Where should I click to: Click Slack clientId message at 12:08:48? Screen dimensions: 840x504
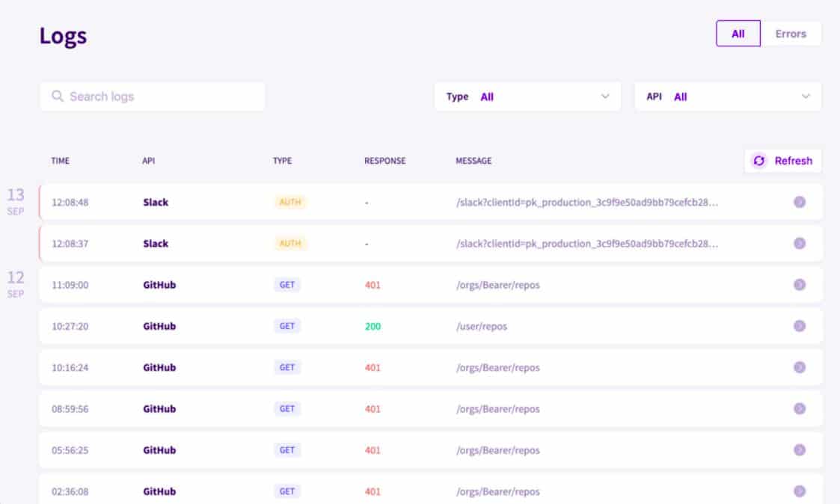pos(587,202)
